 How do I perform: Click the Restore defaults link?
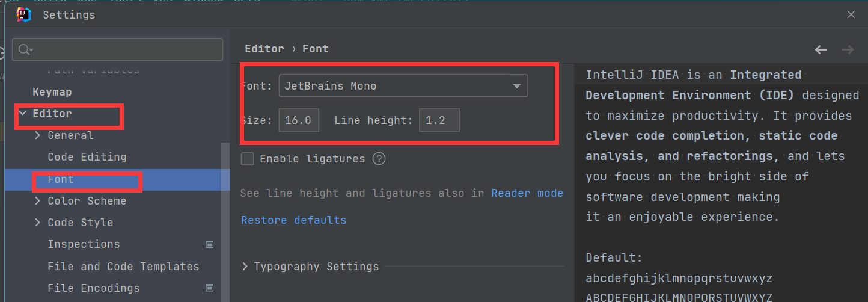coord(293,220)
